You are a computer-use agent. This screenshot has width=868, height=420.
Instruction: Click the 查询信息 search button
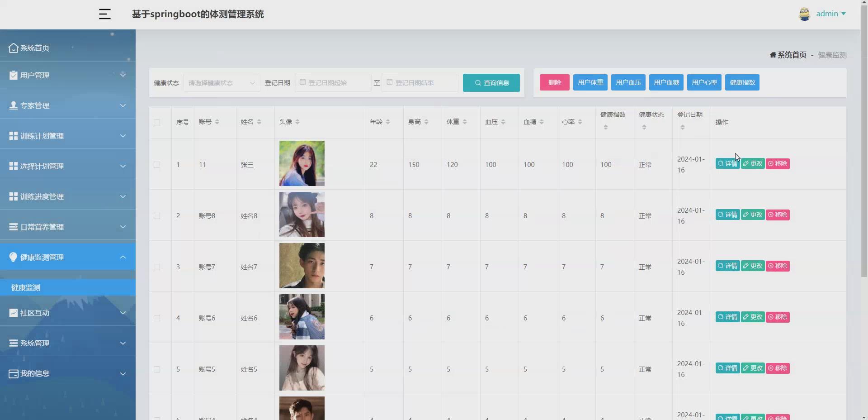(x=491, y=83)
